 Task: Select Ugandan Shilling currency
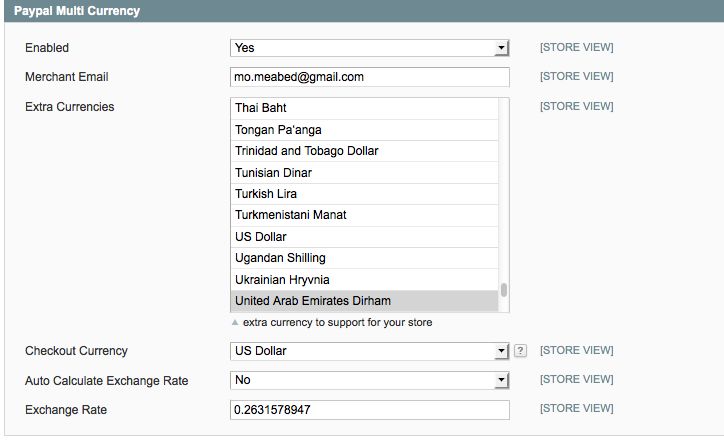[x=364, y=258]
